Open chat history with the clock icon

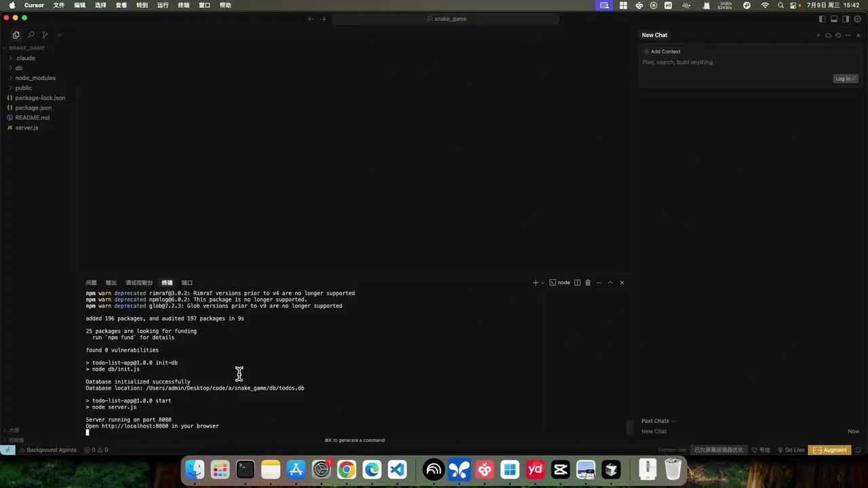837,35
